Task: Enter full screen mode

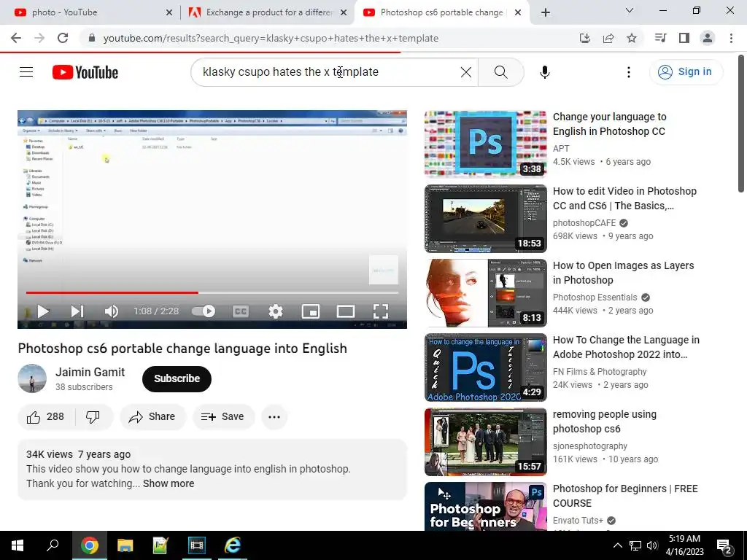Action: [381, 311]
